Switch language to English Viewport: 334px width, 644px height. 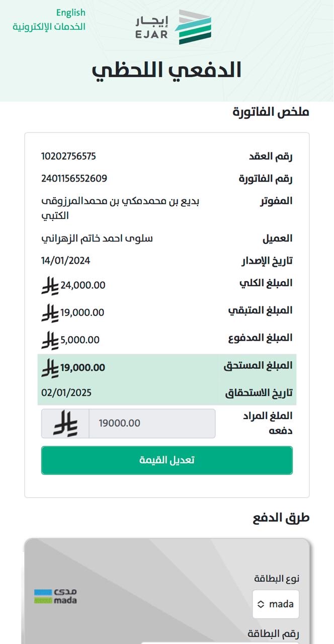pyautogui.click(x=70, y=13)
